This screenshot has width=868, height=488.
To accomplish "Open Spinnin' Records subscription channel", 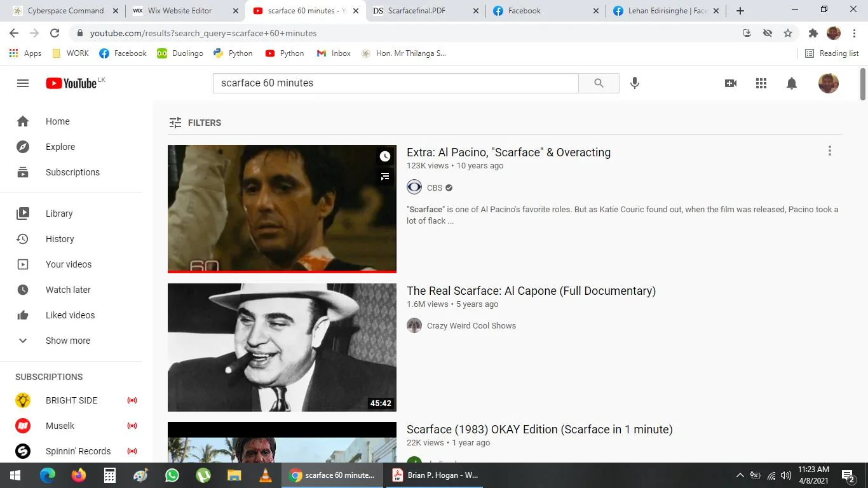I will pos(71,451).
